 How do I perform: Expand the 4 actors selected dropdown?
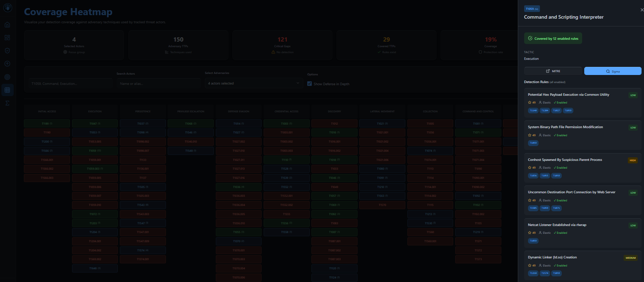[x=253, y=83]
